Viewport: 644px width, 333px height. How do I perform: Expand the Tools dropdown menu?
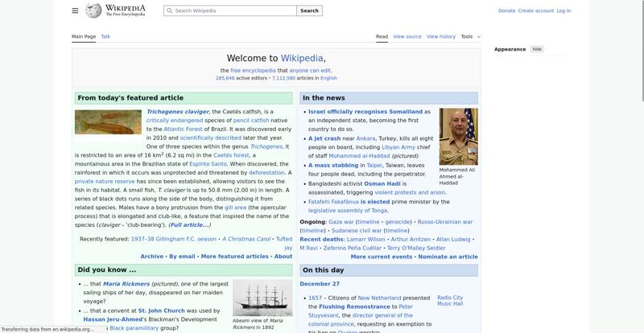(x=470, y=36)
